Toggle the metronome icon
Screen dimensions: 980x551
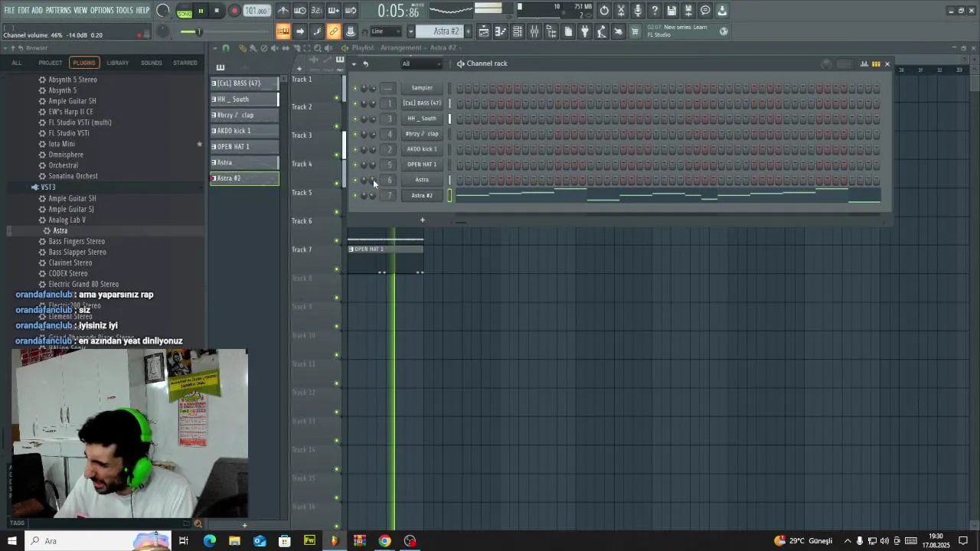click(x=283, y=11)
